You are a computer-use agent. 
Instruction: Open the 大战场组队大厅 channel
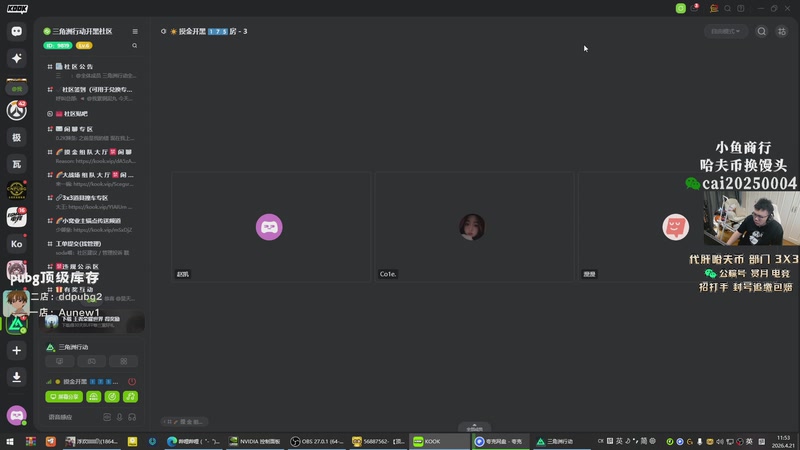click(x=92, y=179)
